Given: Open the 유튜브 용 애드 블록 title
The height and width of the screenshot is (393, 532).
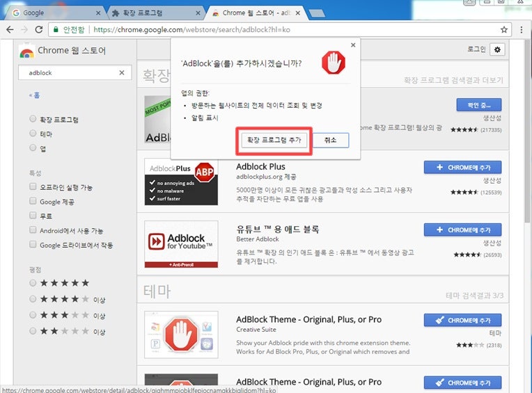Looking at the screenshot, I should tap(278, 230).
